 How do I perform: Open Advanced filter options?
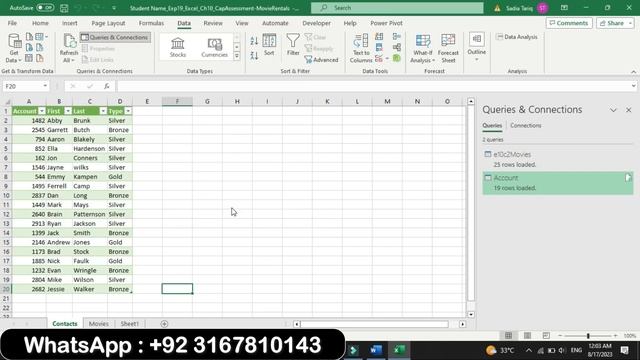coord(322,60)
